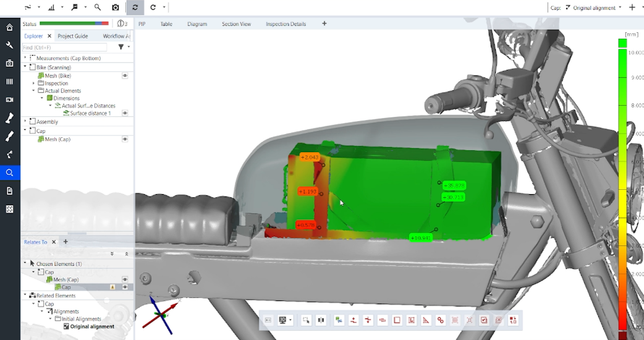The width and height of the screenshot is (644, 340).
Task: Click the video camera icon in sidebar
Action: click(x=9, y=100)
